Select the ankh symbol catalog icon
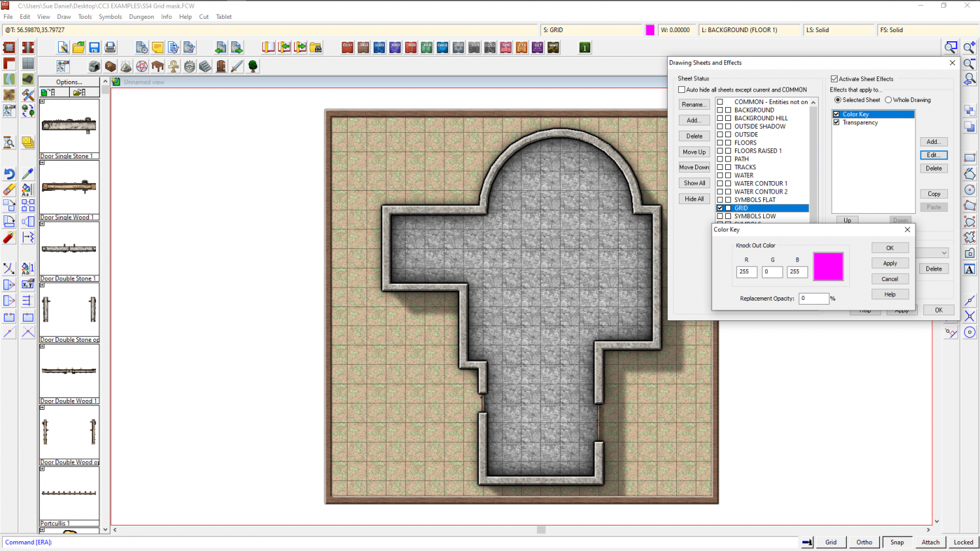 coord(174,66)
